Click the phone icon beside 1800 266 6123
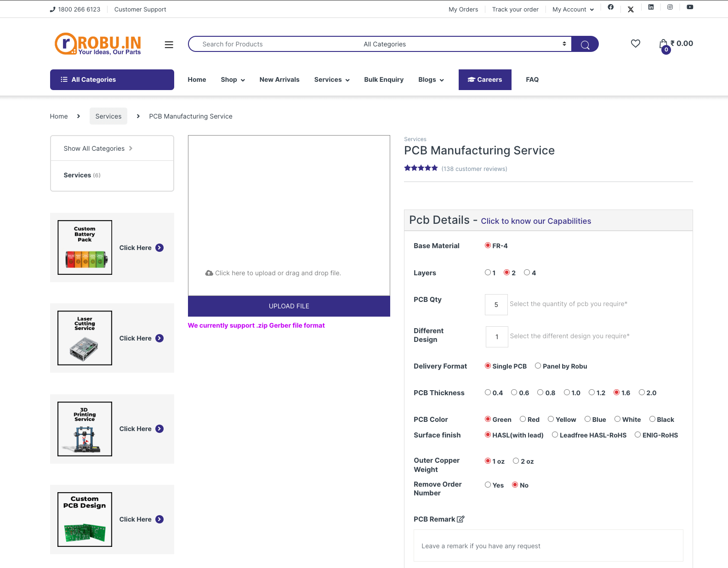This screenshot has width=728, height=568. point(52,9)
